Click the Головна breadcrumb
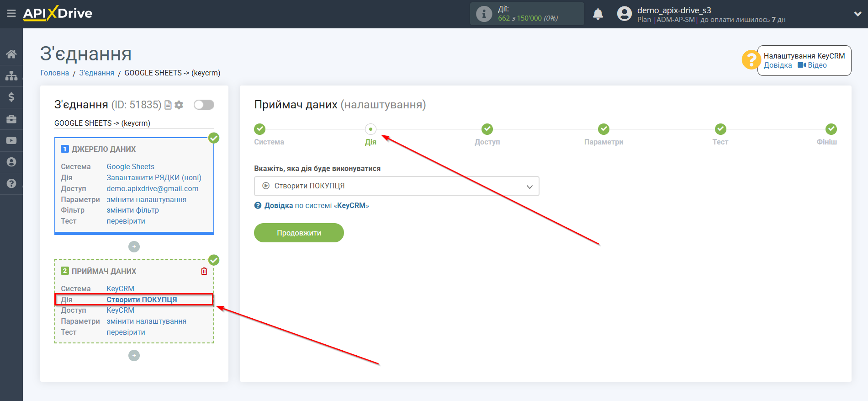The height and width of the screenshot is (401, 868). pyautogui.click(x=55, y=73)
